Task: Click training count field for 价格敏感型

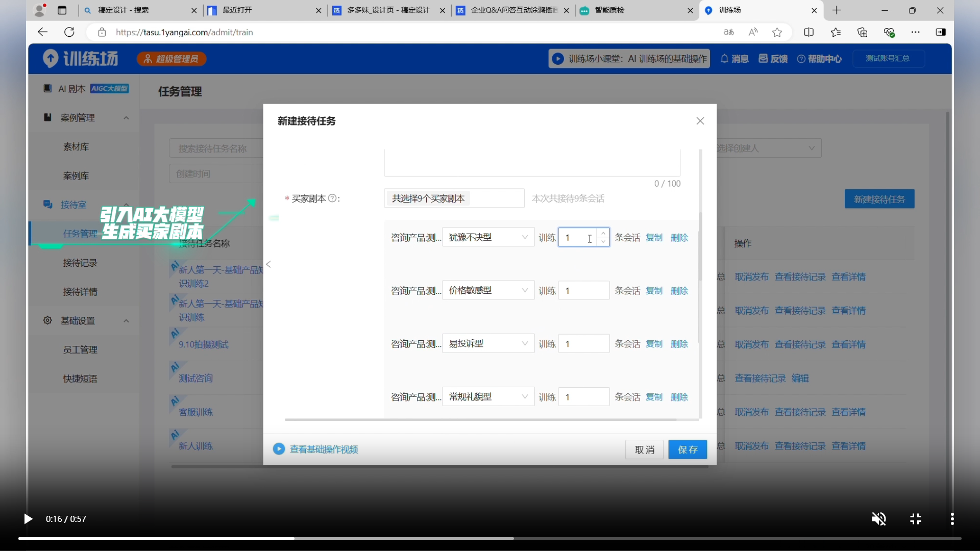Action: pyautogui.click(x=584, y=290)
